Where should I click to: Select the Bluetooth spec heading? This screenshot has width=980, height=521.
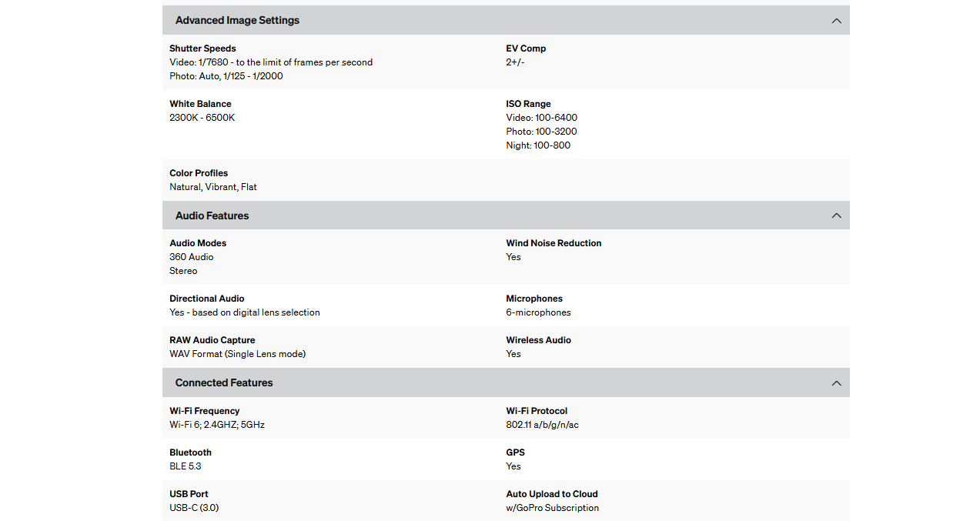click(x=190, y=453)
